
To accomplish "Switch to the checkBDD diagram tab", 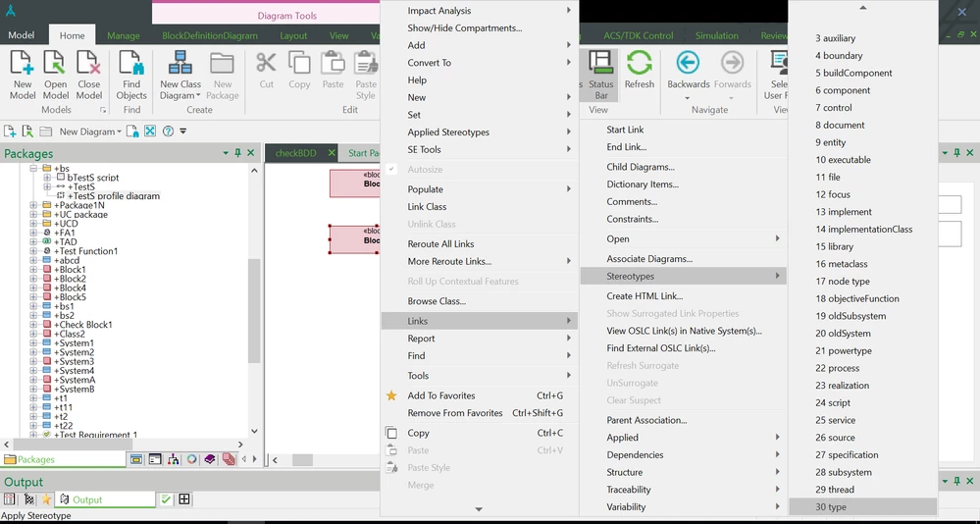I will (x=295, y=153).
